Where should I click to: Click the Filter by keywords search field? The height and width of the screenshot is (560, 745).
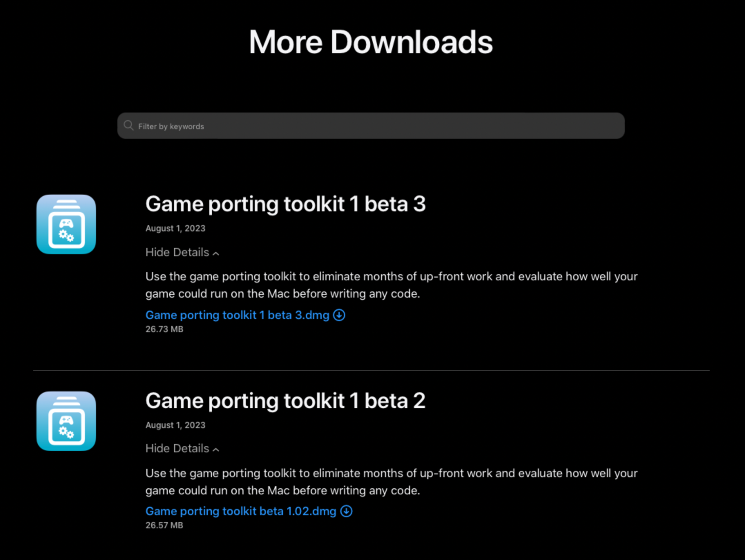coord(371,126)
